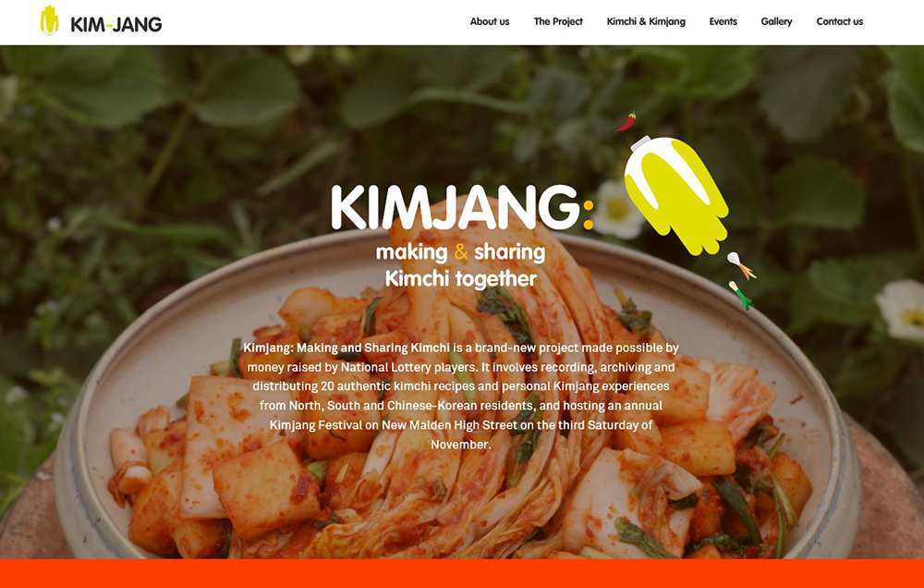The width and height of the screenshot is (924, 588).
Task: Select Contact us in navigation
Action: 839,21
